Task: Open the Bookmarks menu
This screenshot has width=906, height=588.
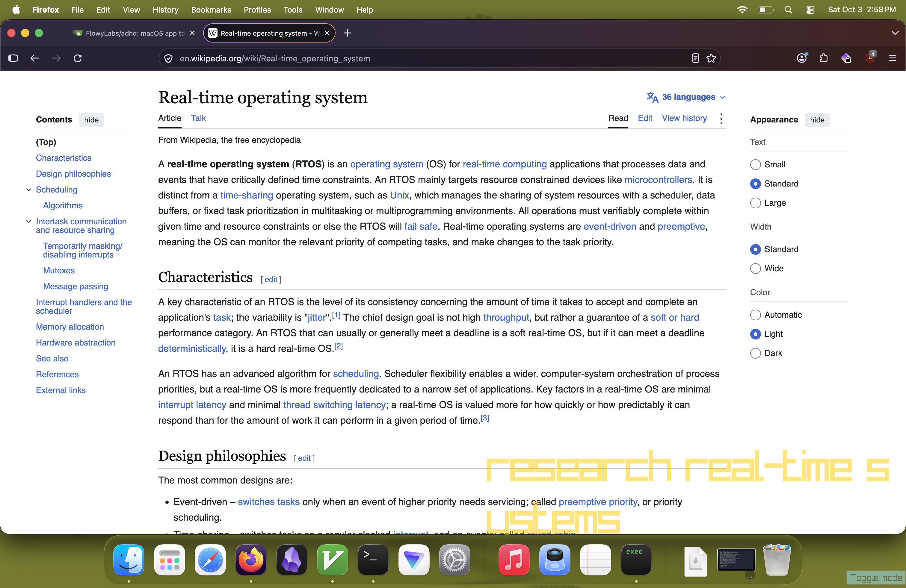Action: coord(211,10)
